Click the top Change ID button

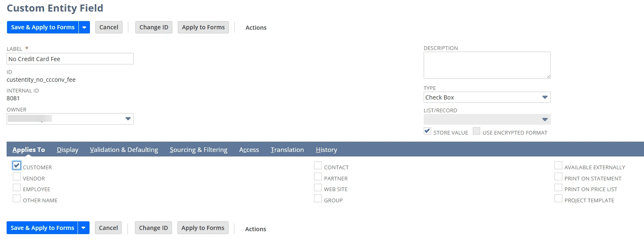(154, 27)
